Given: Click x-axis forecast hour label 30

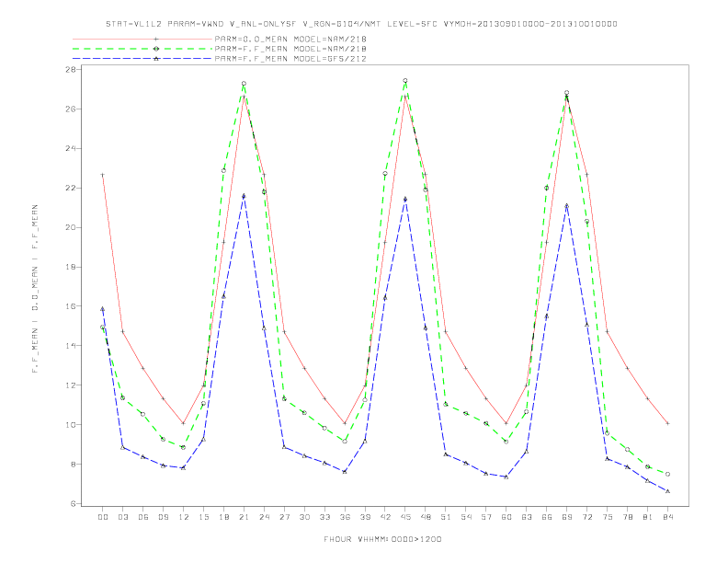Looking at the screenshot, I should pos(304,517).
